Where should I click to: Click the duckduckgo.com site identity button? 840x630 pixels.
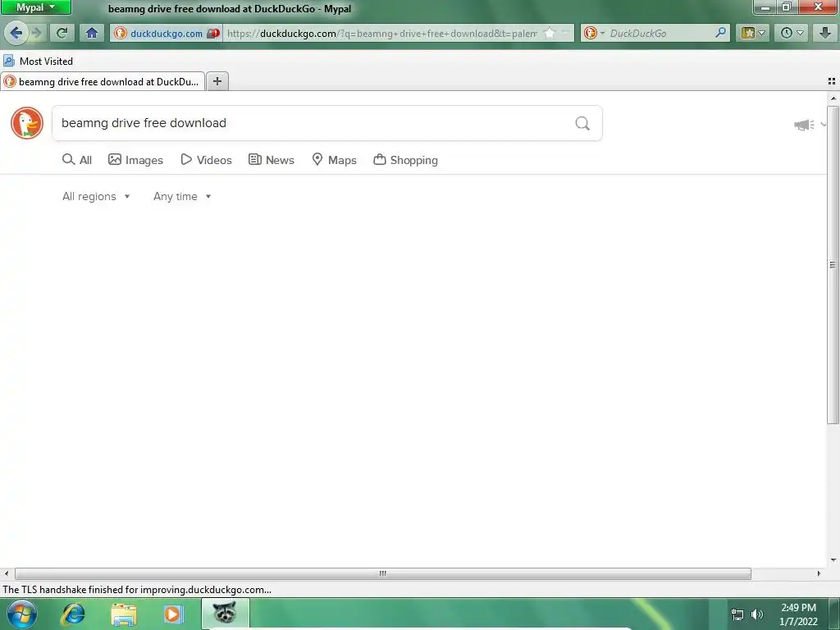[166, 33]
